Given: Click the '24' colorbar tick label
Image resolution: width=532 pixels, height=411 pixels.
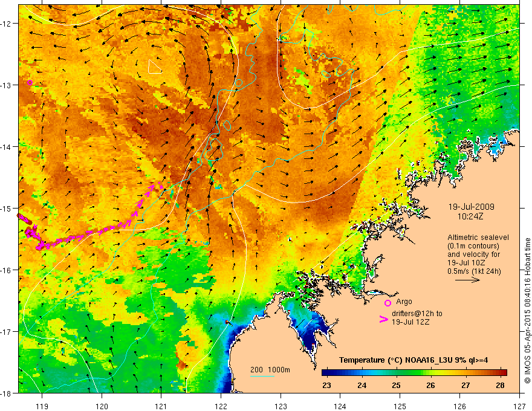Looking at the screenshot, I should click(362, 385).
